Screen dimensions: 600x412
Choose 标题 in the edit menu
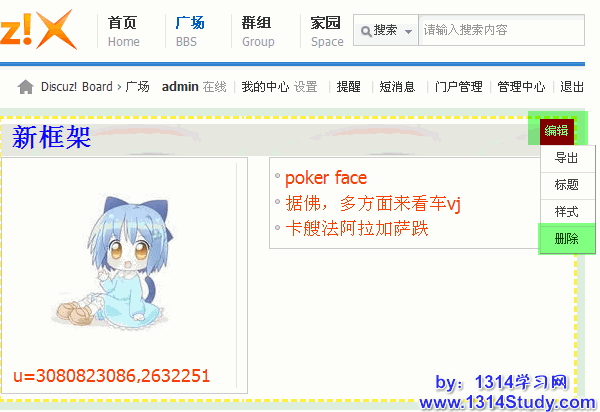click(567, 186)
